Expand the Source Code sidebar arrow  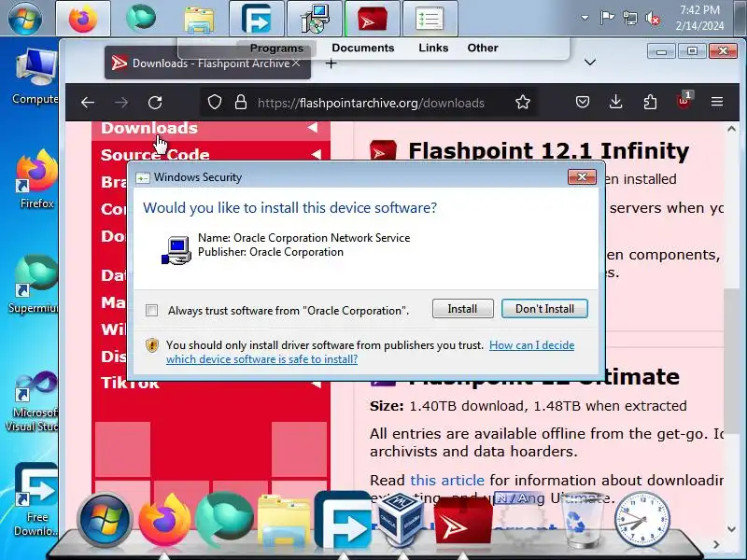[x=316, y=154]
